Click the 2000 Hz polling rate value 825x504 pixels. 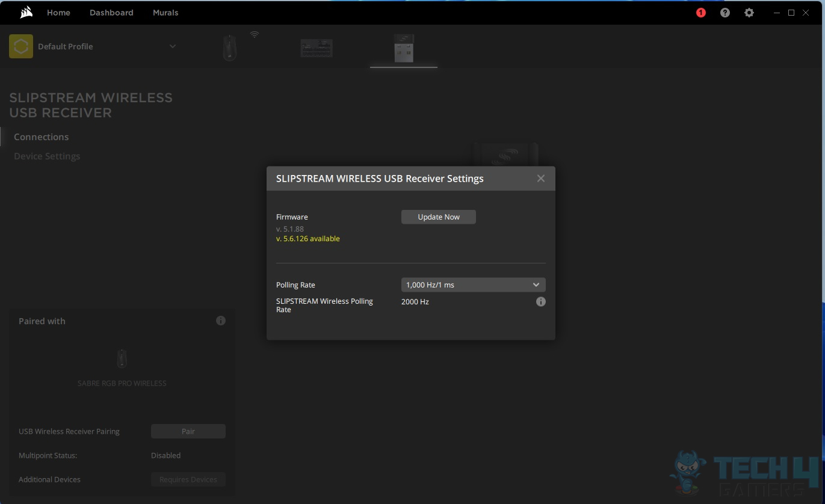point(415,302)
